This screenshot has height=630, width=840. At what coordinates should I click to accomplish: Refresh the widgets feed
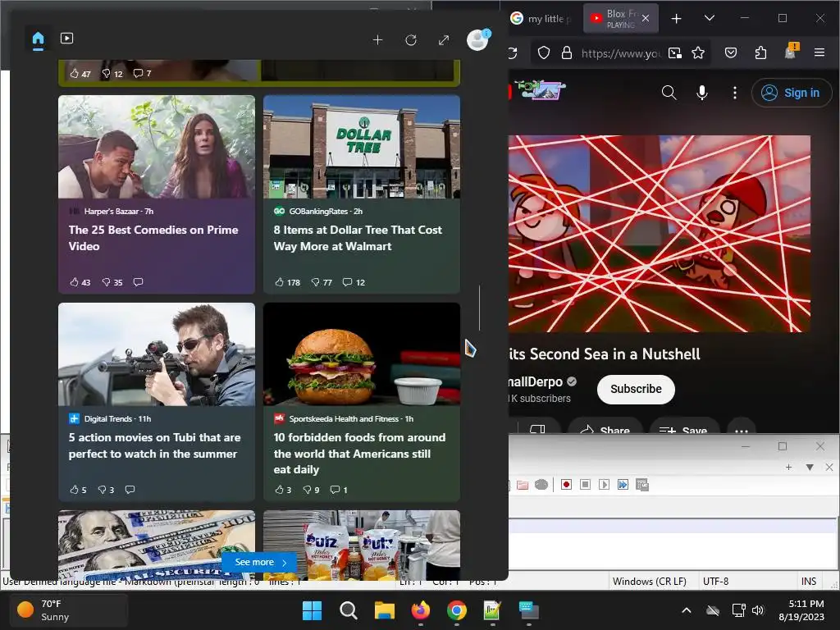click(x=411, y=40)
